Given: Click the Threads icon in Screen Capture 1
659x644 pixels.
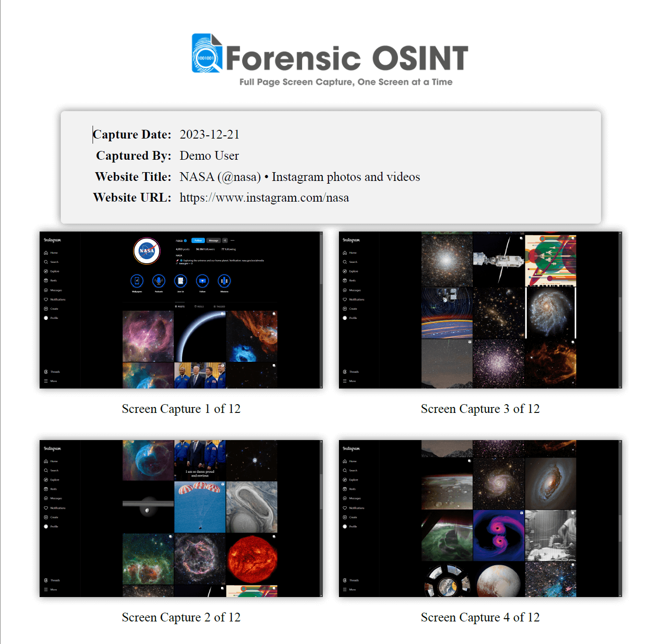Looking at the screenshot, I should [x=46, y=371].
